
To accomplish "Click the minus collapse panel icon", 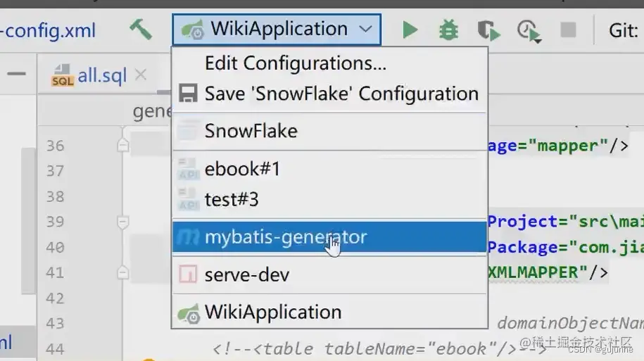I will 16,74.
